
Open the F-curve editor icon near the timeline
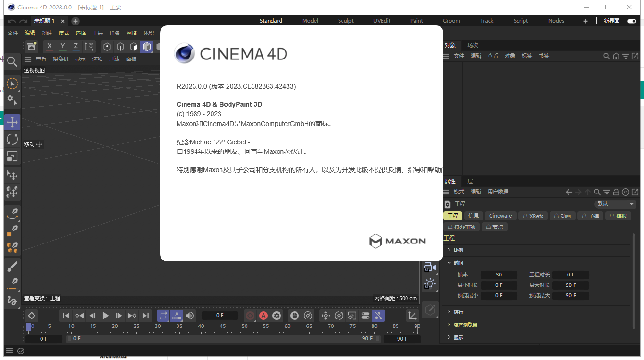412,315
